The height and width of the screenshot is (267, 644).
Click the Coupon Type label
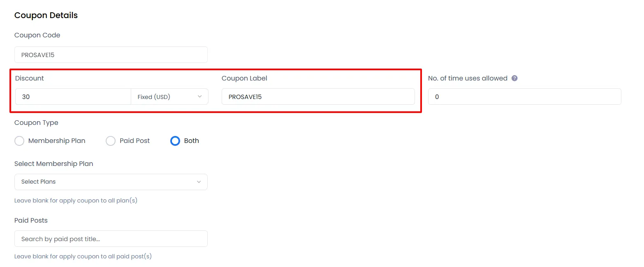point(36,122)
